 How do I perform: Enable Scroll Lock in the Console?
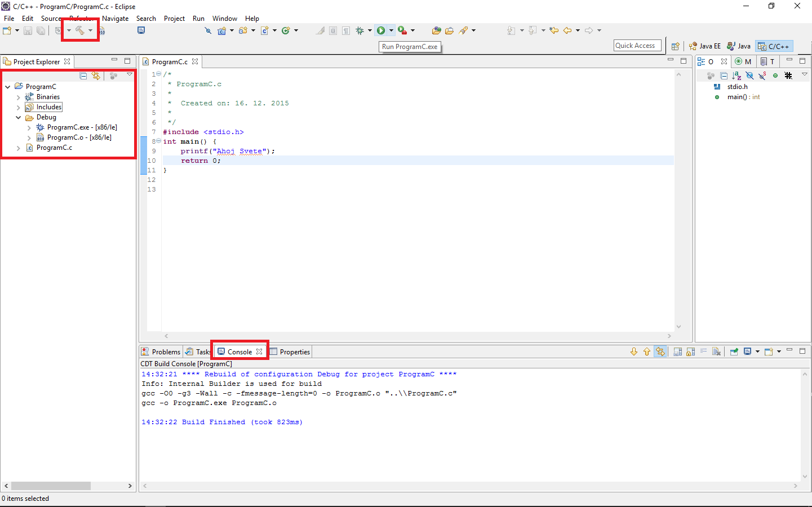pos(690,351)
